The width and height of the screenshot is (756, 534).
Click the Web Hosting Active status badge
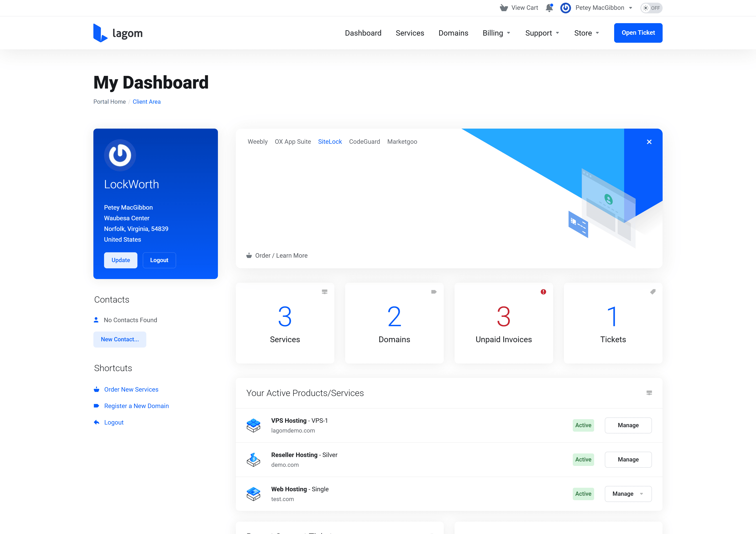coord(583,494)
